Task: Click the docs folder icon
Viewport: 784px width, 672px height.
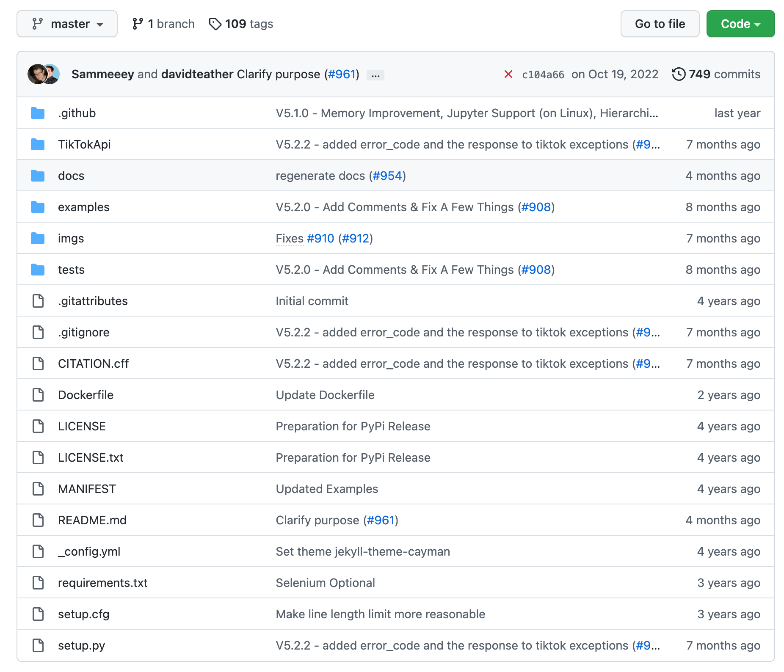Action: (38, 176)
